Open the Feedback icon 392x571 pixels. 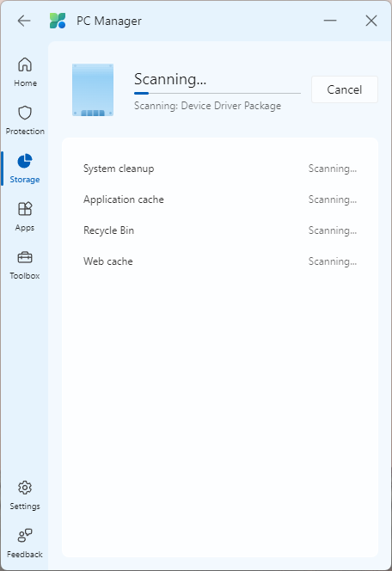(25, 535)
